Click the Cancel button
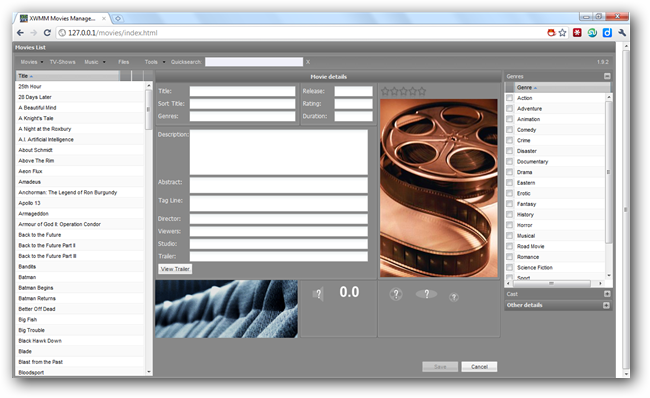650x398 pixels. [479, 366]
